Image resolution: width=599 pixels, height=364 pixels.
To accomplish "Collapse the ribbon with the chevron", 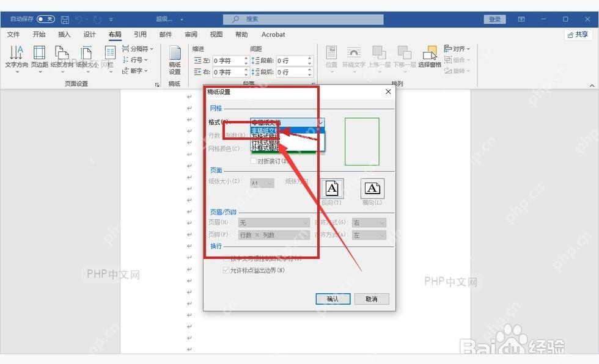I will pyautogui.click(x=592, y=86).
